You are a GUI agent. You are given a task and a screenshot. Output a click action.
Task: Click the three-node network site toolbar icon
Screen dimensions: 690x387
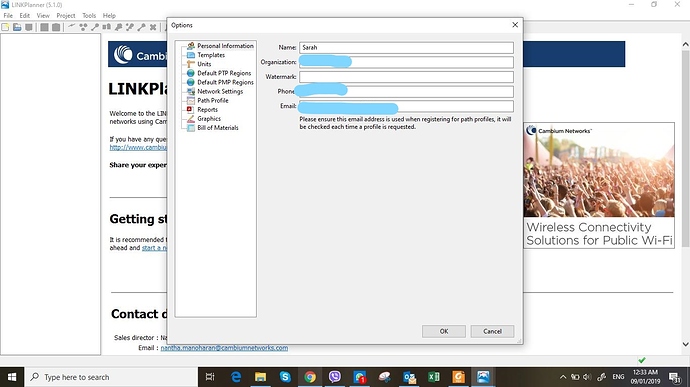click(x=83, y=27)
